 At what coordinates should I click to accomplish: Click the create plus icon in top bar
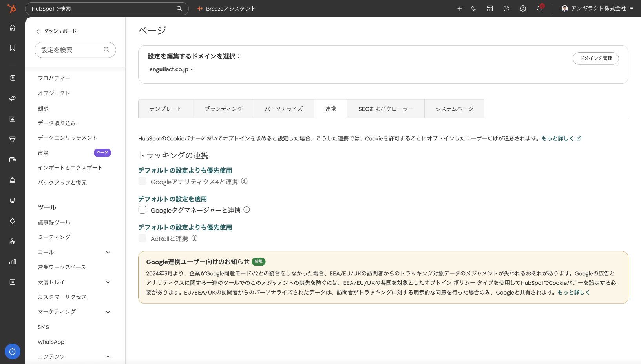pos(460,9)
